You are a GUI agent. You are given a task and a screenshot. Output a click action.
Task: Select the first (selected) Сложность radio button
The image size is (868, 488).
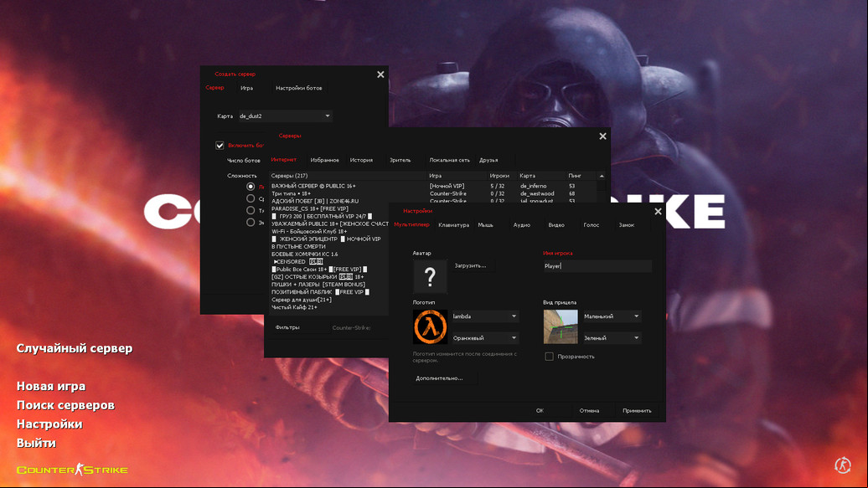pyautogui.click(x=251, y=187)
